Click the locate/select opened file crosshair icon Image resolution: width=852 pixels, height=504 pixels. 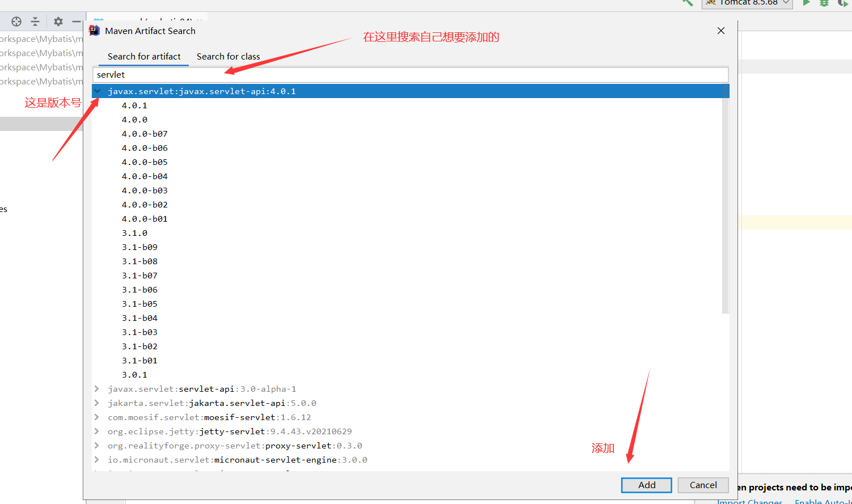click(16, 22)
